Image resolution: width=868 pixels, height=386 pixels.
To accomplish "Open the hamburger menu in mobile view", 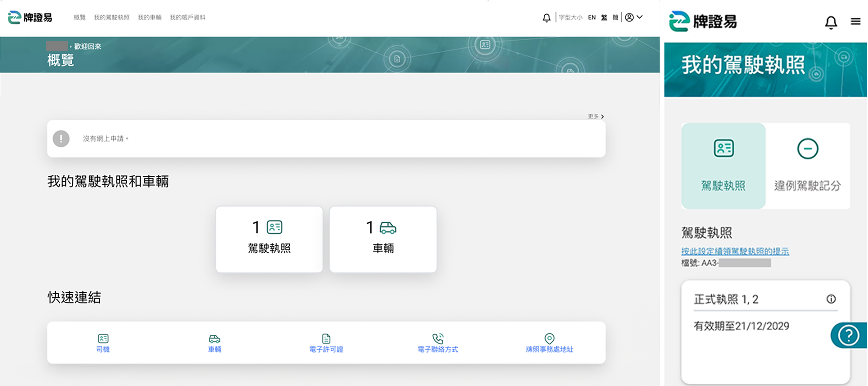I will click(855, 21).
